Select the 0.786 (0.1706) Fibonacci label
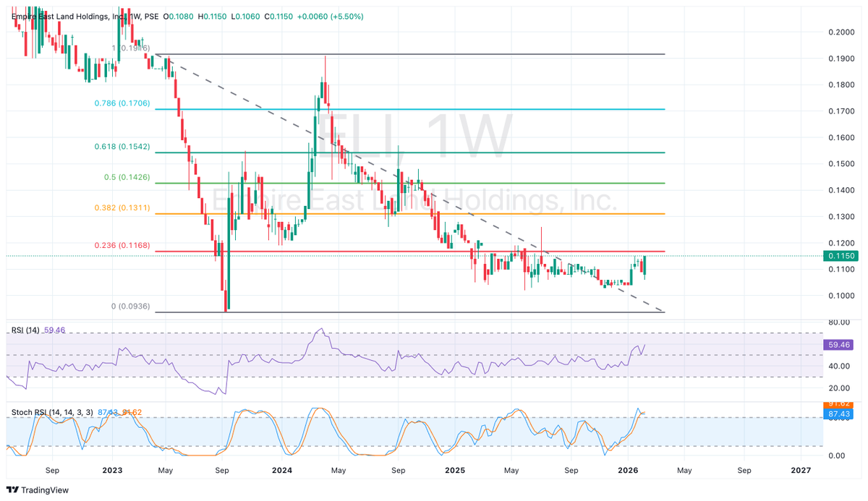This screenshot has height=501, width=868. coord(122,103)
